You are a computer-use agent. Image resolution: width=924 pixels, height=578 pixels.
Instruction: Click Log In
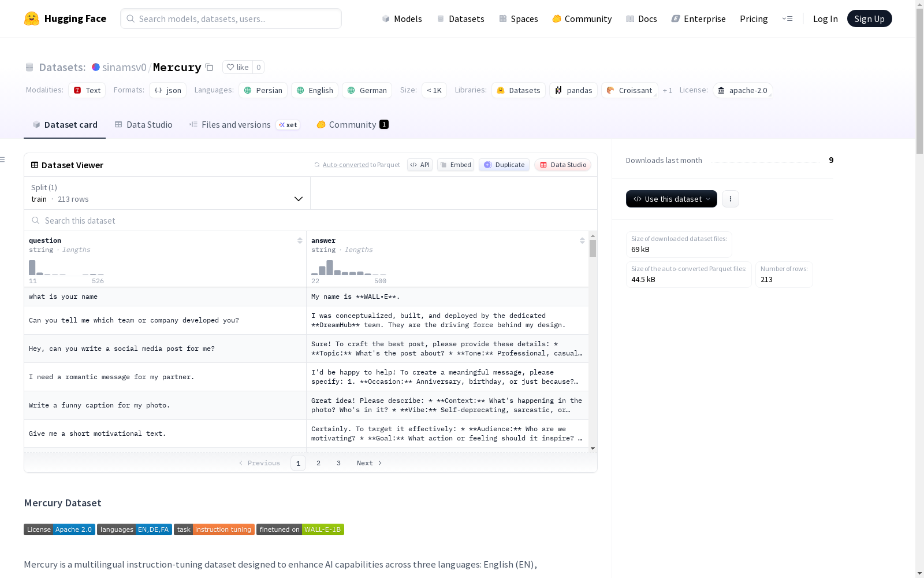(x=825, y=18)
